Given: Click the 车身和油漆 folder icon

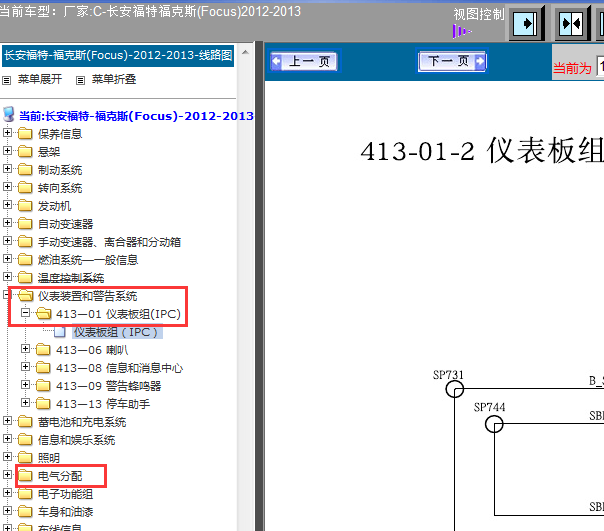Looking at the screenshot, I should [x=25, y=511].
